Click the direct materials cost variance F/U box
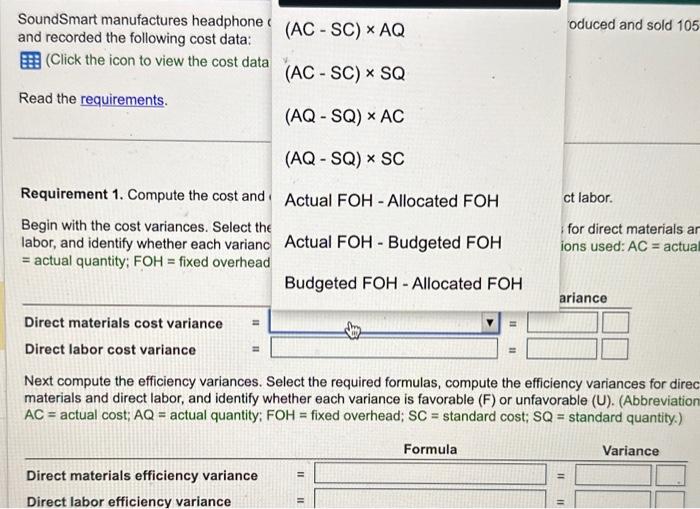Screen dimensions: 700x509 click(615, 322)
